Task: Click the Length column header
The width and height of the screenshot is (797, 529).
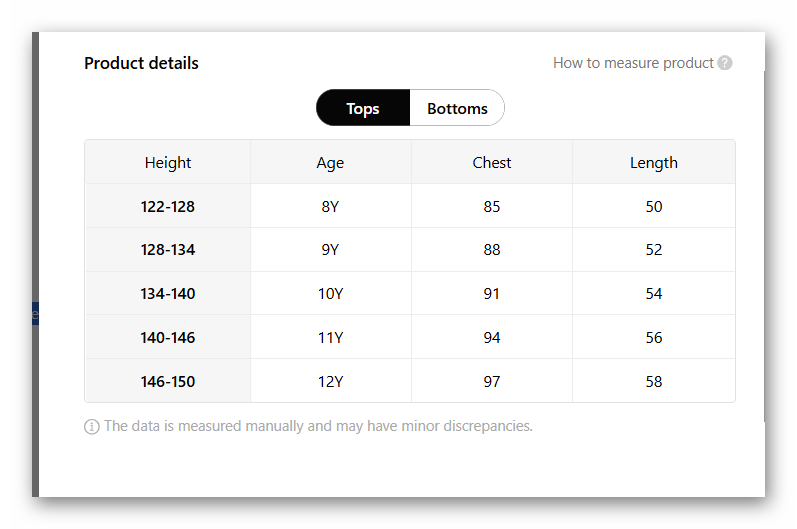Action: pos(653,163)
